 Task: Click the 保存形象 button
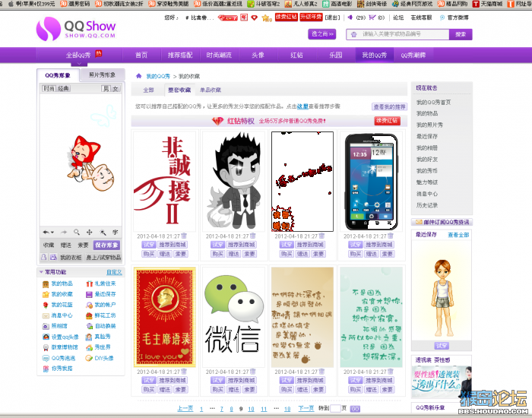click(106, 245)
